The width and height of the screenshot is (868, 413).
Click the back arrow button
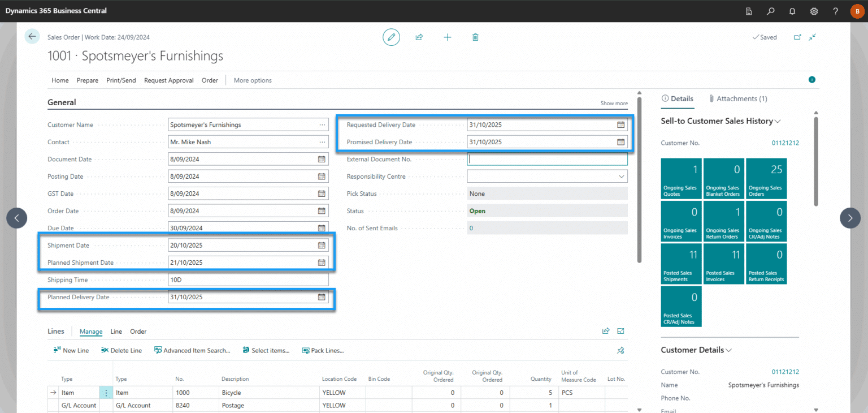[32, 37]
